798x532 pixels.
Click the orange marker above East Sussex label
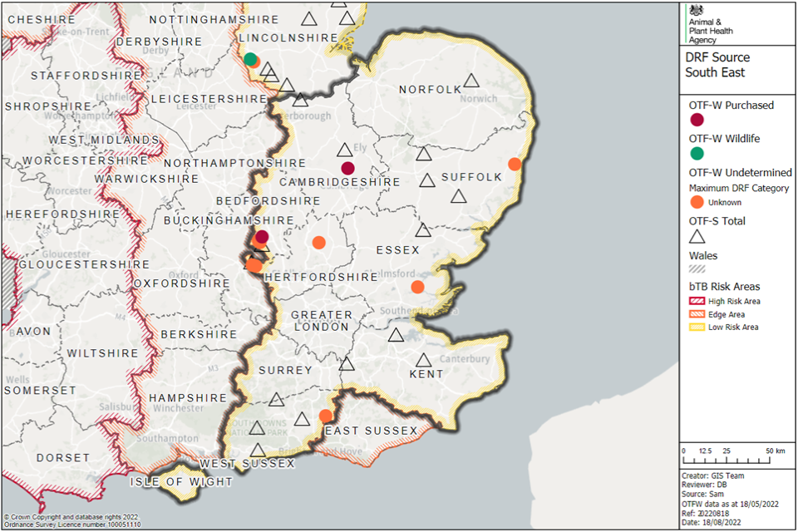pyautogui.click(x=326, y=416)
